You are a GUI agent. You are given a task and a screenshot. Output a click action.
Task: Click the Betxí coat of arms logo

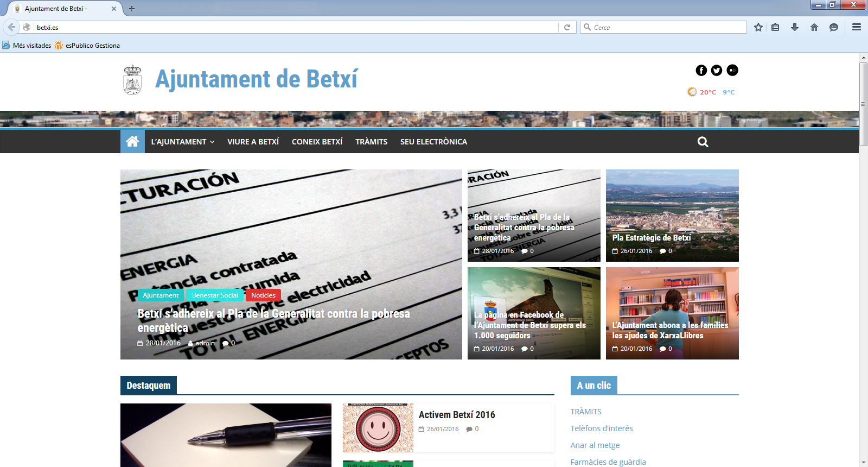pyautogui.click(x=132, y=80)
